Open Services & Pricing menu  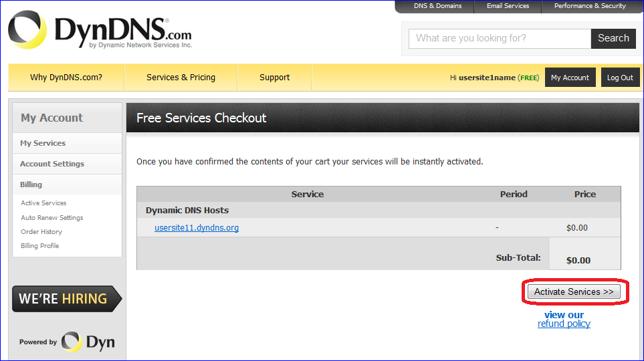[181, 78]
